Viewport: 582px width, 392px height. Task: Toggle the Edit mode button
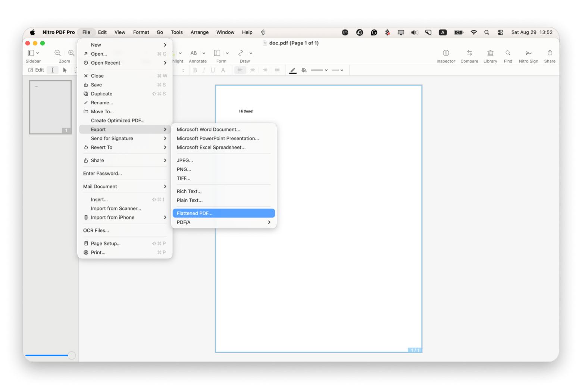pyautogui.click(x=36, y=70)
